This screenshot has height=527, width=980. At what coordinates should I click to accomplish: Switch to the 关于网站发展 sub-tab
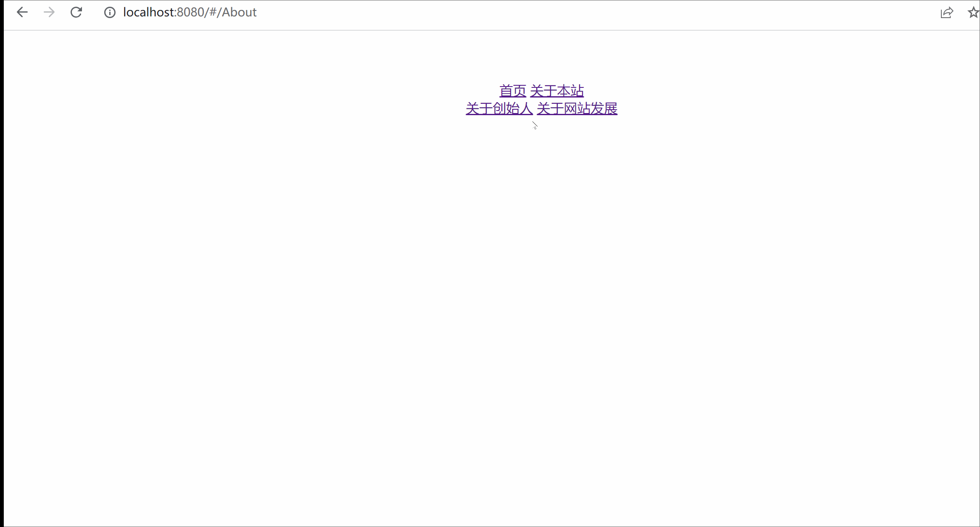(577, 108)
